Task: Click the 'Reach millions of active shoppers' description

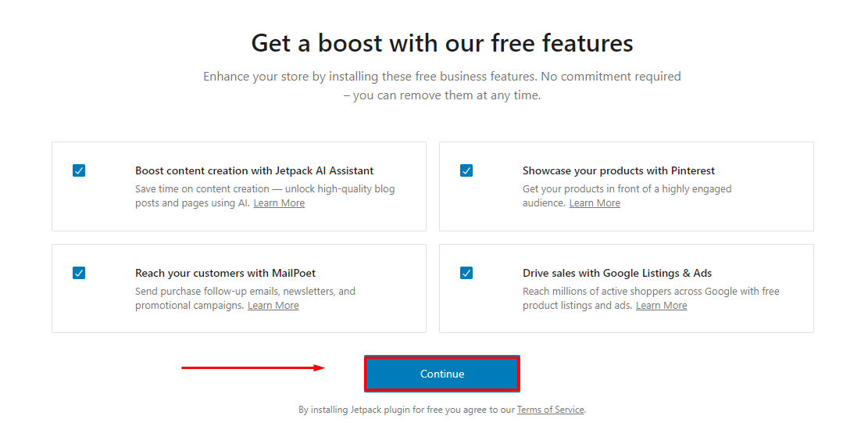Action: point(650,292)
